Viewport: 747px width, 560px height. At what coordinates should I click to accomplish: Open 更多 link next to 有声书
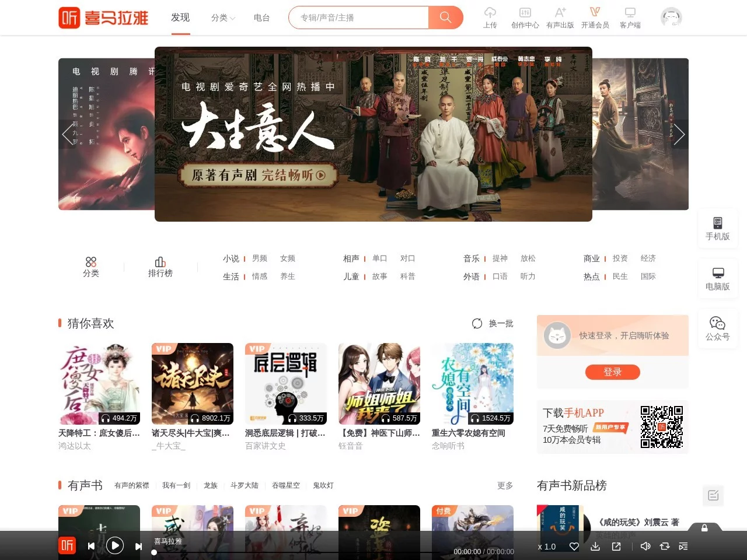pyautogui.click(x=504, y=485)
